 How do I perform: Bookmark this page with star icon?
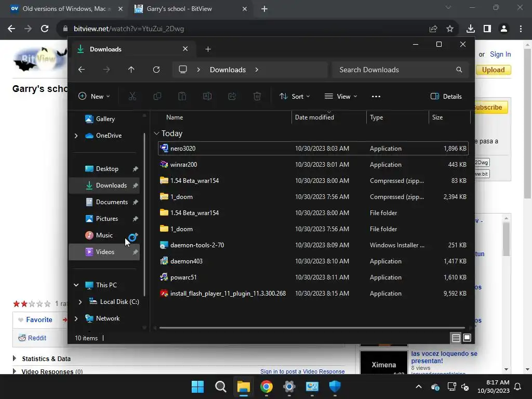[x=450, y=29]
